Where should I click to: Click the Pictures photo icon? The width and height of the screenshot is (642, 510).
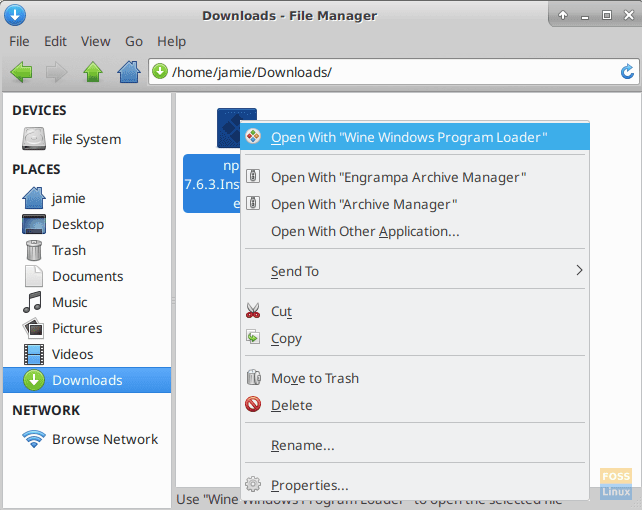click(34, 328)
